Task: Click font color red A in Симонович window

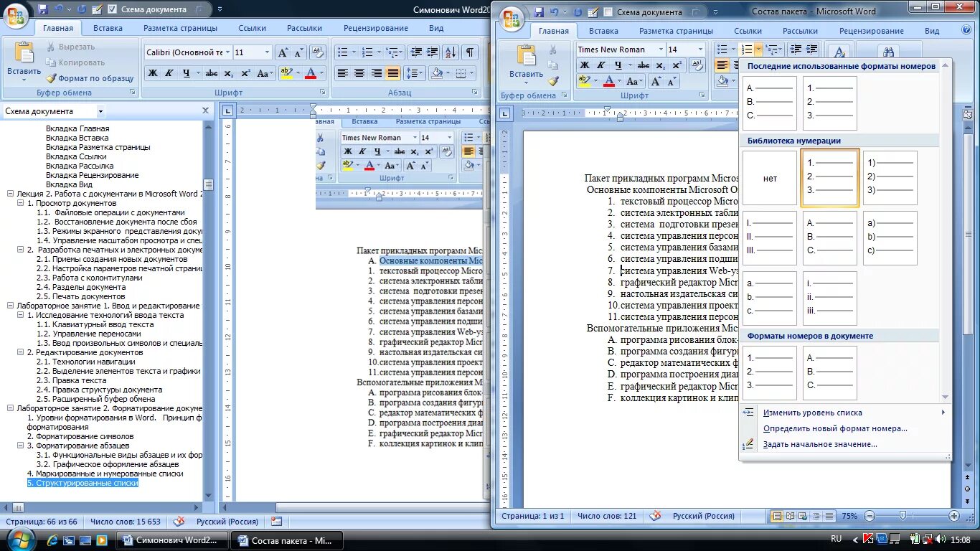Action: [x=311, y=73]
